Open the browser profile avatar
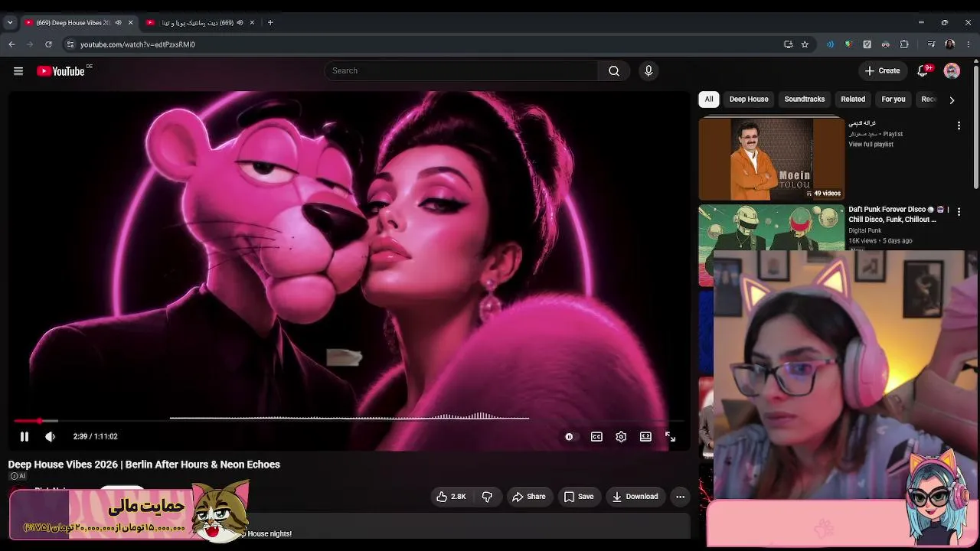 point(950,44)
